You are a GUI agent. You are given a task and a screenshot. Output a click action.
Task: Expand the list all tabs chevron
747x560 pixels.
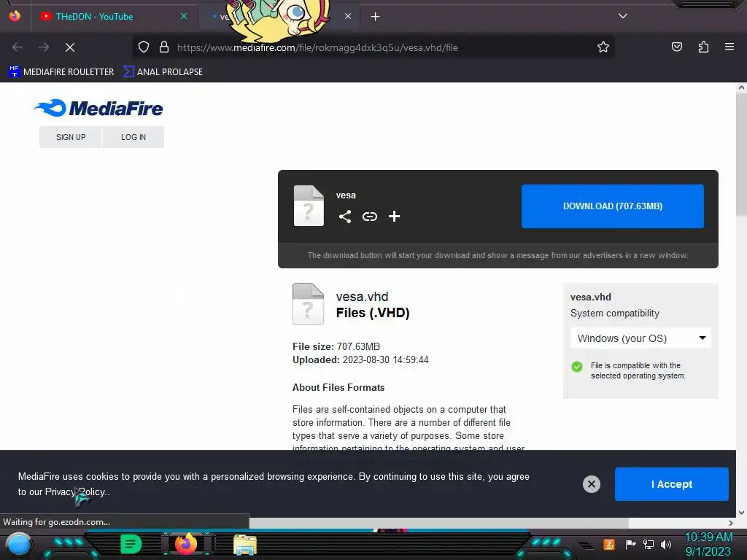click(623, 16)
